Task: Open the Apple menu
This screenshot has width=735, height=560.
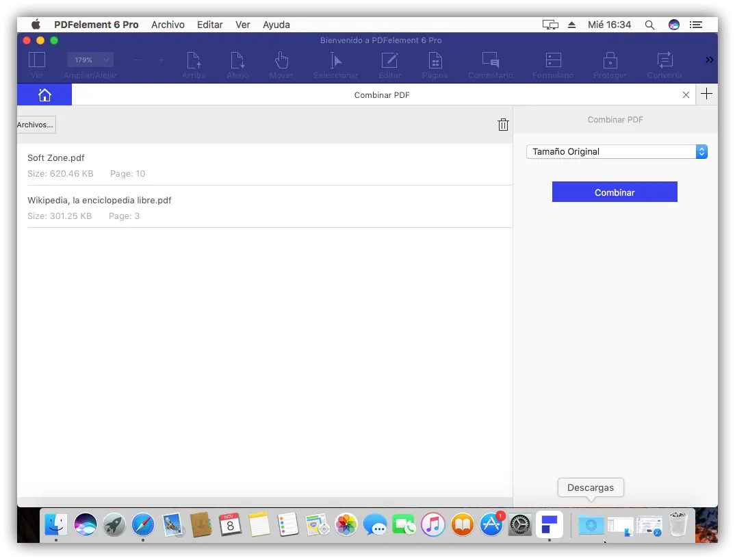Action: pyautogui.click(x=36, y=25)
